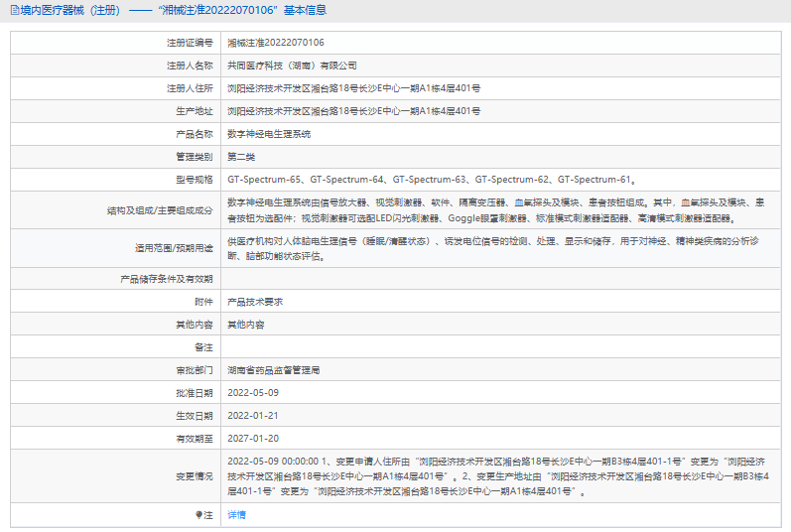Click the effective date 2022-01-21
Screen dimensions: 791x532
pyautogui.click(x=253, y=416)
